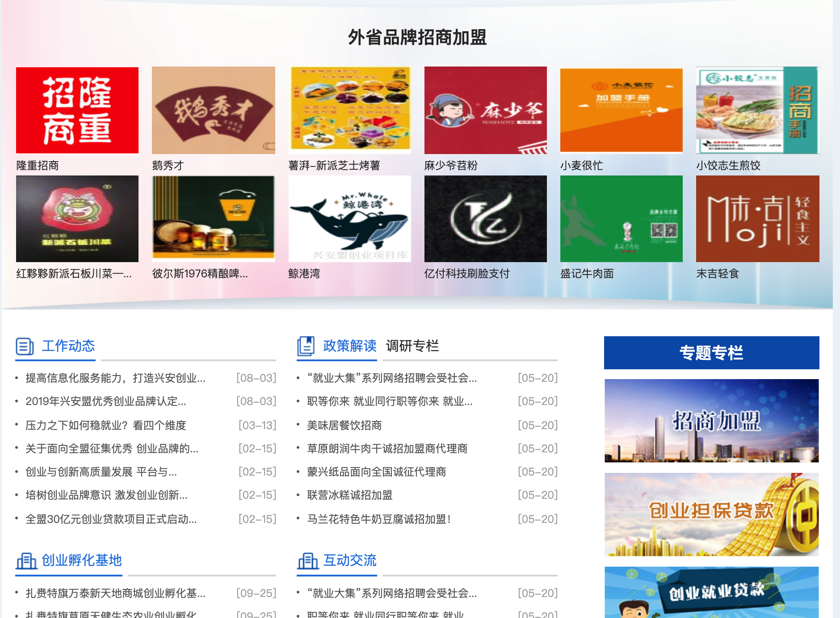
Task: Open 政策解读 item “就业大集”系列网络招聘会受社会...
Action: tap(392, 378)
